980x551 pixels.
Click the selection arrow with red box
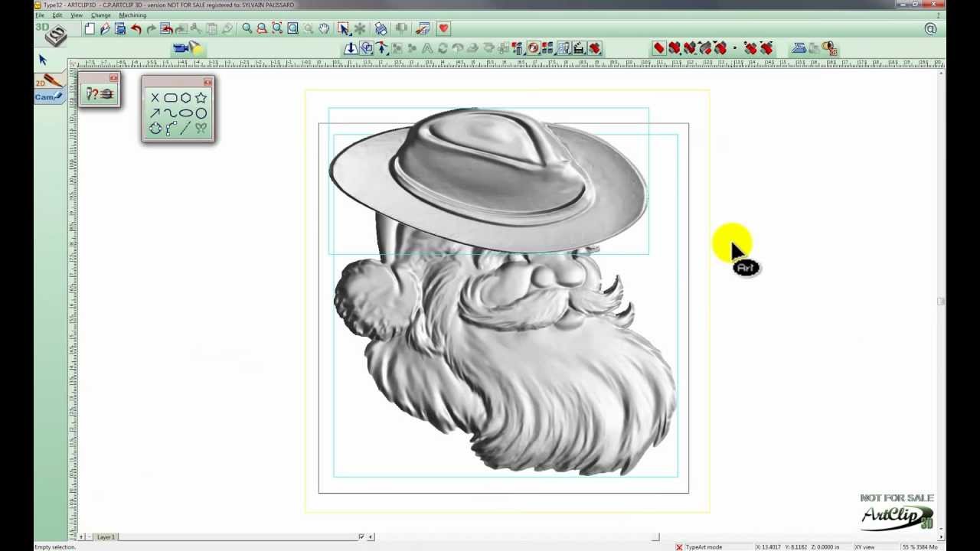tap(343, 29)
